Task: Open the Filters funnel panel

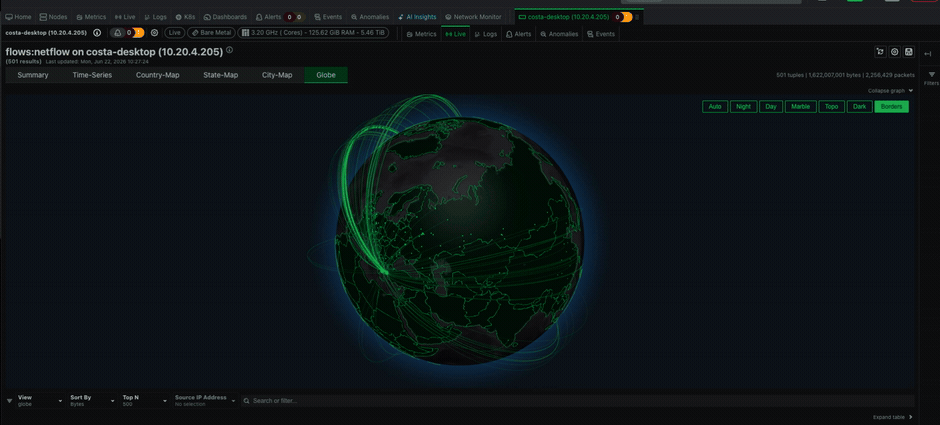Action: click(x=931, y=78)
